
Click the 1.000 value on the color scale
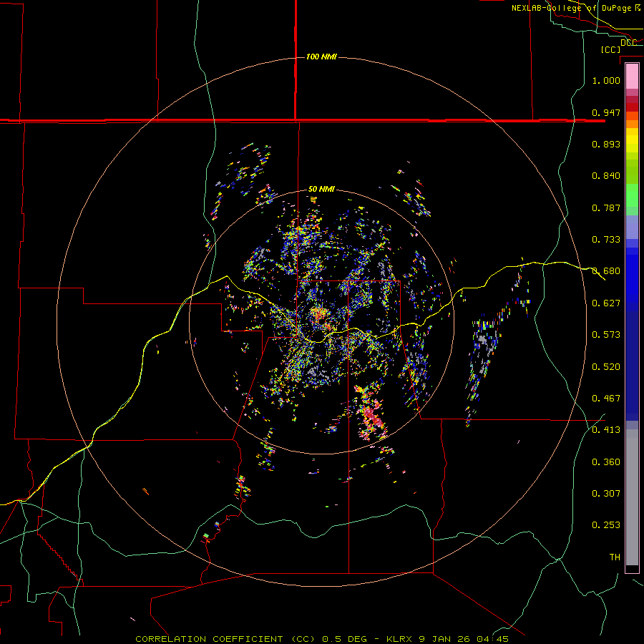(x=606, y=80)
